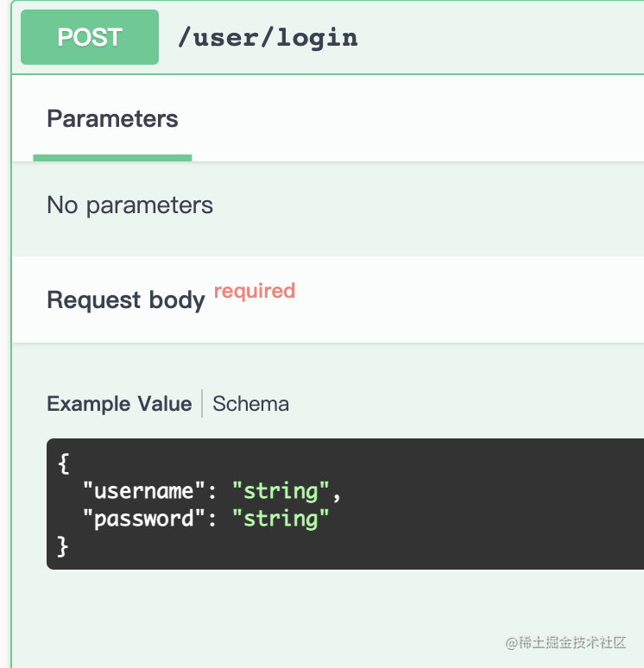Click the opening curly brace in JSON
The image size is (644, 668).
tap(62, 463)
